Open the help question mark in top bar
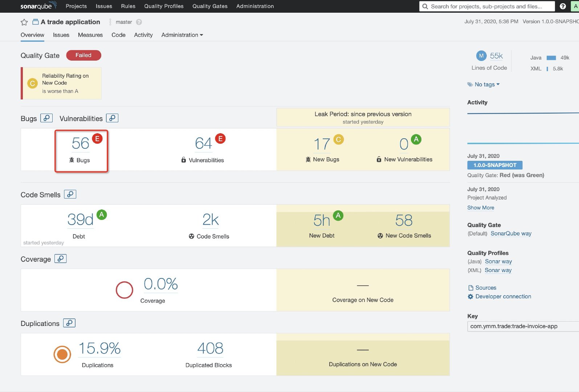This screenshot has height=392, width=579. [563, 6]
